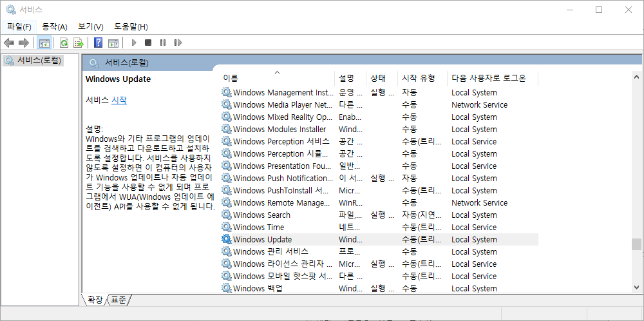The height and width of the screenshot is (321, 644).
Task: Click the Back arrow toolbar icon
Action: click(x=9, y=43)
